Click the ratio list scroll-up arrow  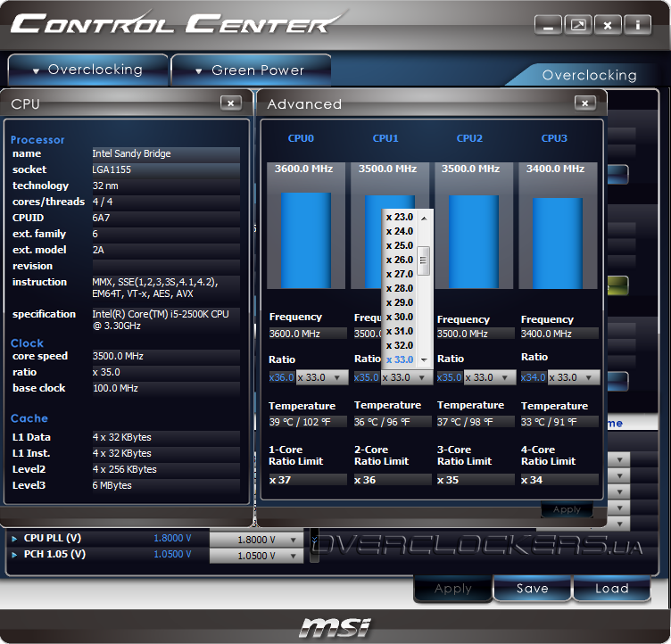click(x=424, y=219)
